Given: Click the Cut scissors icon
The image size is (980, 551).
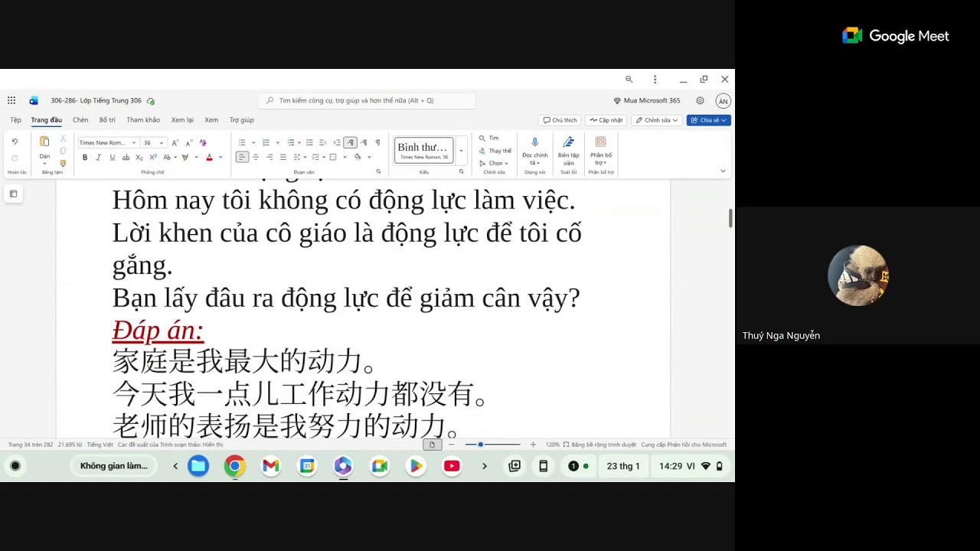Looking at the screenshot, I should point(63,139).
